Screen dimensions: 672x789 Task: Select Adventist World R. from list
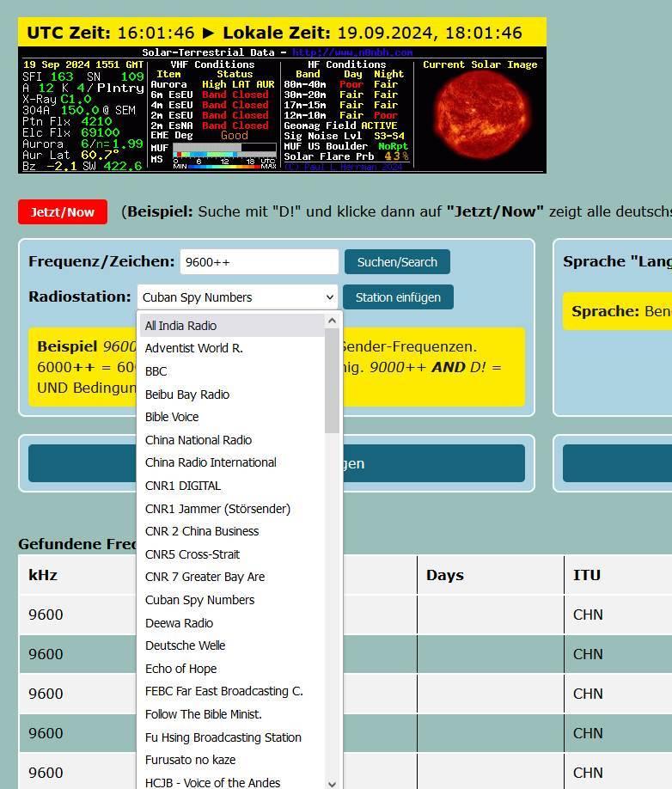pyautogui.click(x=193, y=348)
